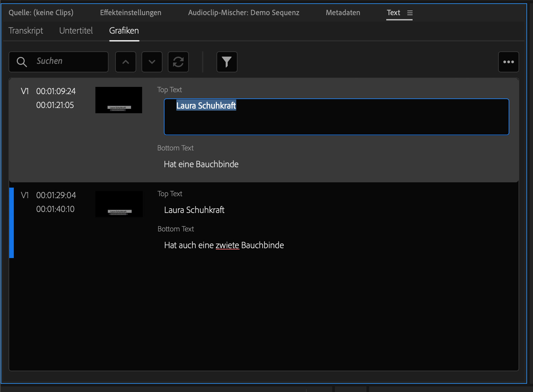
Task: Click the misspelled word "zwiete"
Action: (x=227, y=245)
